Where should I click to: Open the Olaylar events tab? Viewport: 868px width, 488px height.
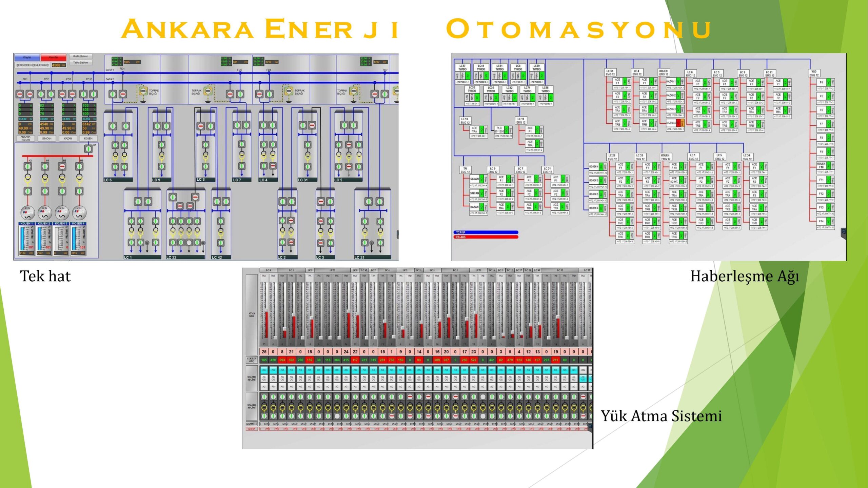coord(27,57)
